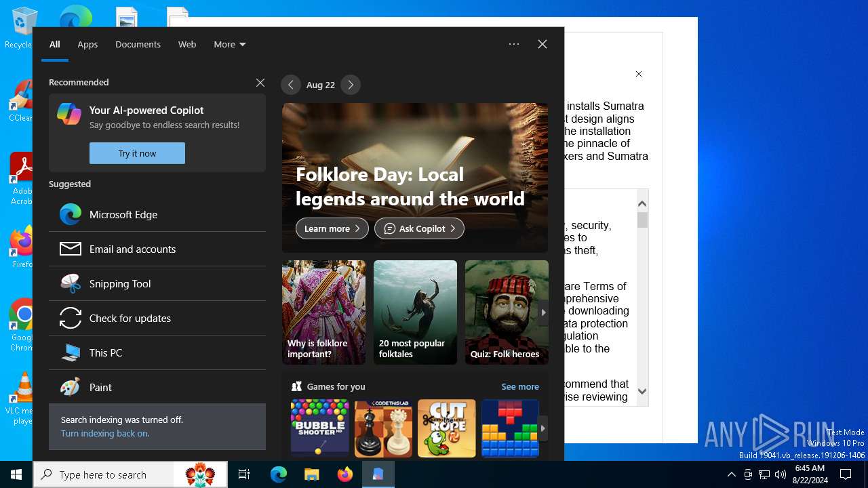
Task: Launch Paint from suggested apps
Action: tap(157, 387)
